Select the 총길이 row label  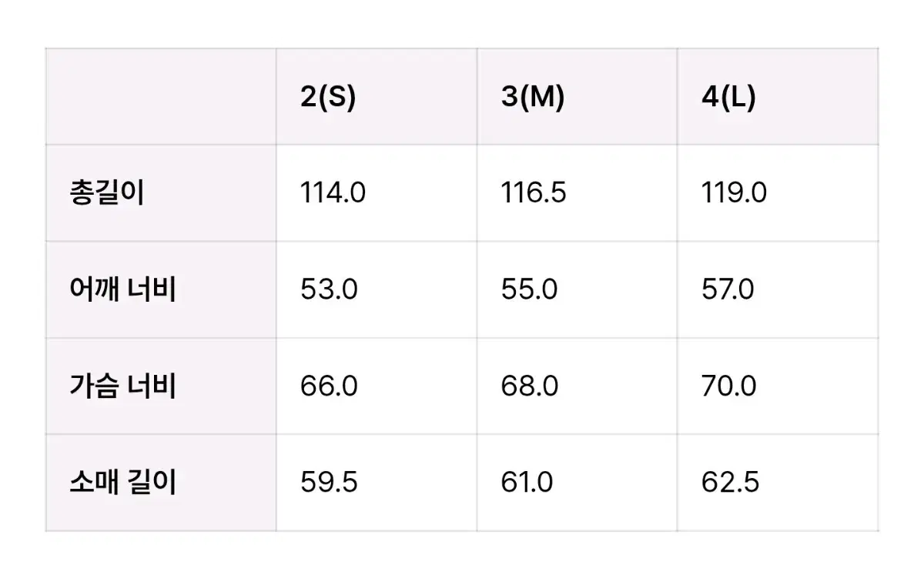point(106,193)
